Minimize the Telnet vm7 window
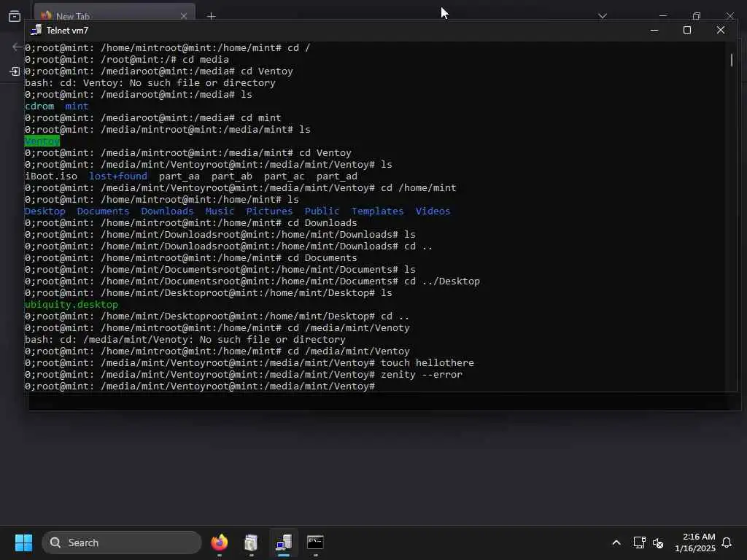Image resolution: width=747 pixels, height=560 pixels. 654,30
